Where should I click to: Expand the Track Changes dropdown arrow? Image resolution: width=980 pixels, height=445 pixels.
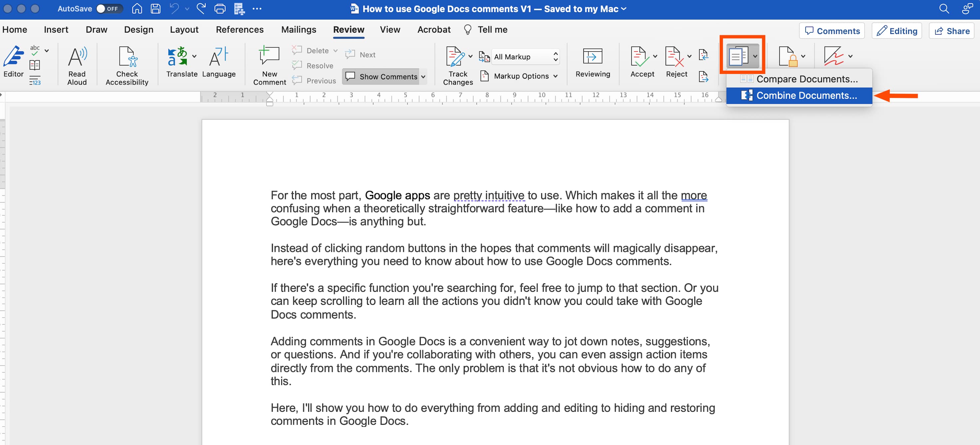pos(470,56)
